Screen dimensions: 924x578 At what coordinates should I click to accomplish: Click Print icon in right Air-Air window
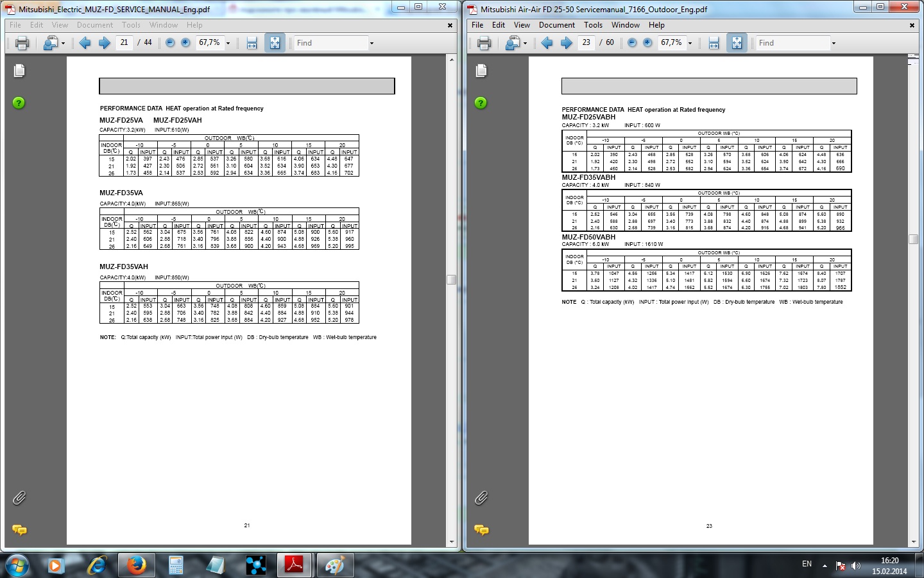(484, 43)
